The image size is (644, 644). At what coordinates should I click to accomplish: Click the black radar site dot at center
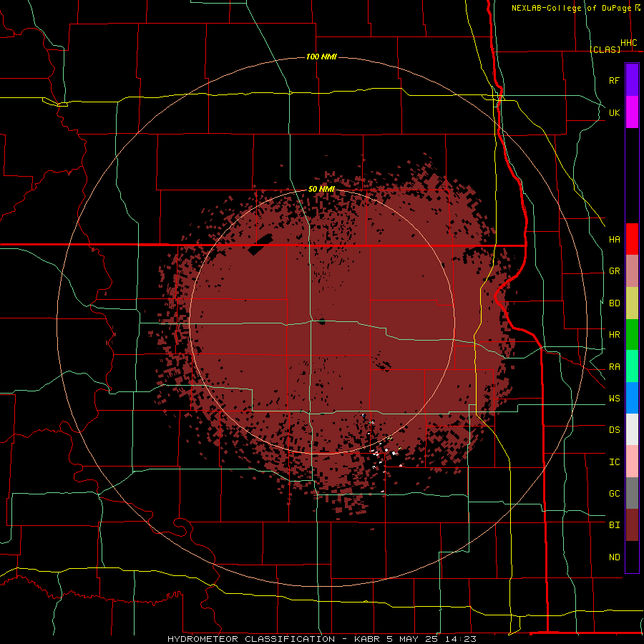[x=321, y=321]
